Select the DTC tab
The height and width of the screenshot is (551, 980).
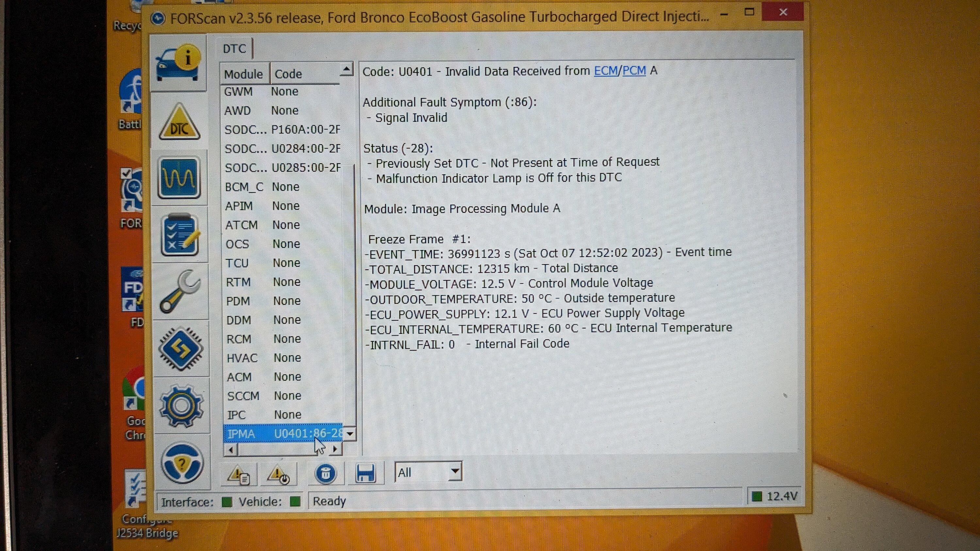coord(235,49)
